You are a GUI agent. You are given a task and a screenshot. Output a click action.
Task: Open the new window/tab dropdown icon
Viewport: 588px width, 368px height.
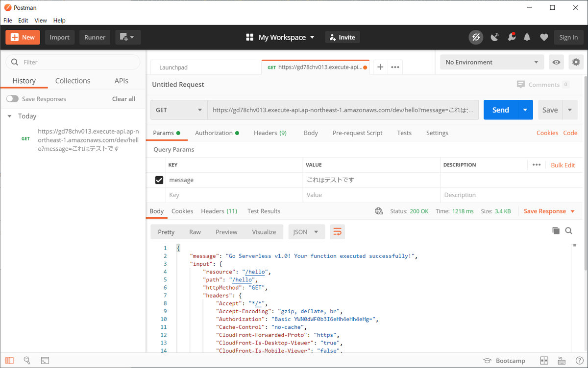click(128, 37)
